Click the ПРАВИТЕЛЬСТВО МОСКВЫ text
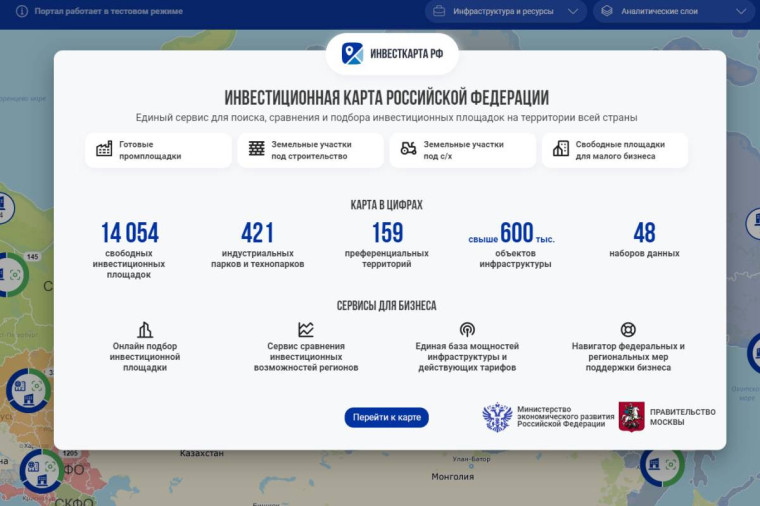The height and width of the screenshot is (506, 760). click(x=682, y=417)
